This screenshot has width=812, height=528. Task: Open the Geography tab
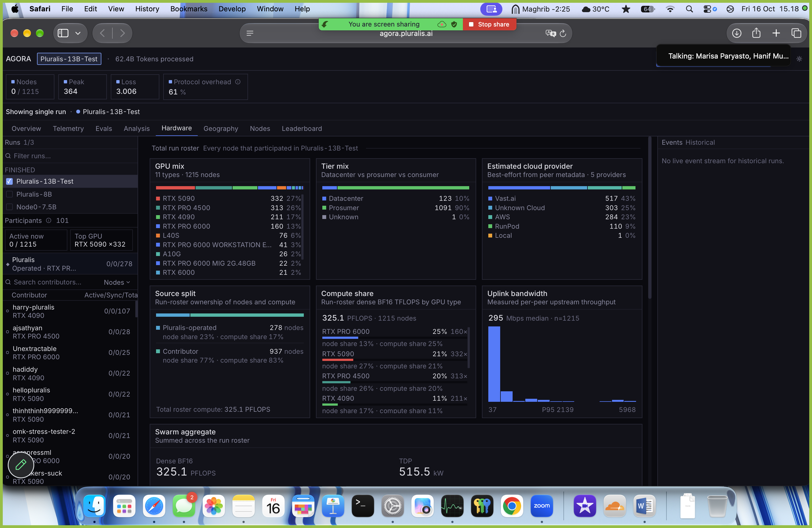[221, 128]
